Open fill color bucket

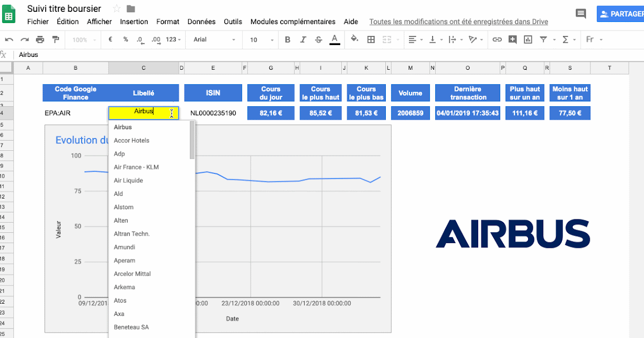pos(354,39)
